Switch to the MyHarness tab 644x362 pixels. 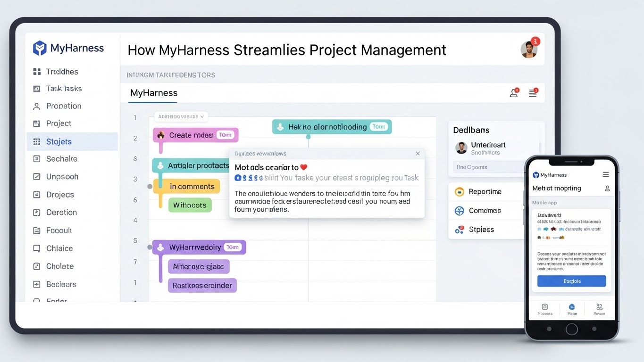(x=154, y=93)
